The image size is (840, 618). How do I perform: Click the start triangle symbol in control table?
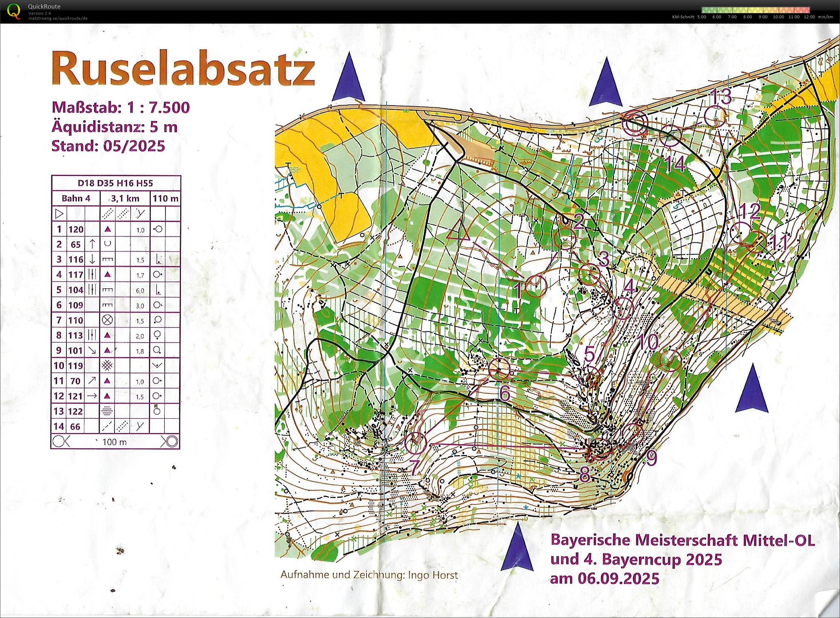59,214
